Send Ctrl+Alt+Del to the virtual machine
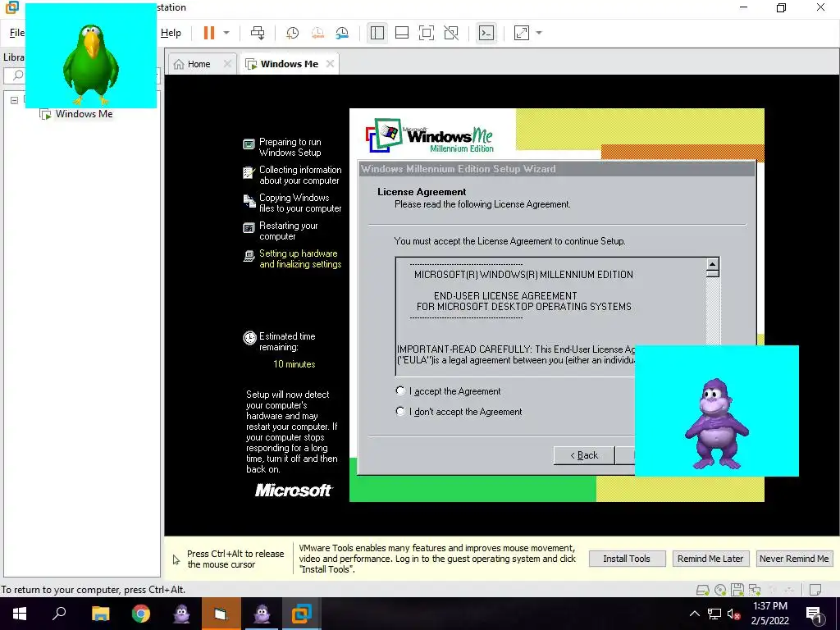The image size is (840, 630). coord(258,33)
